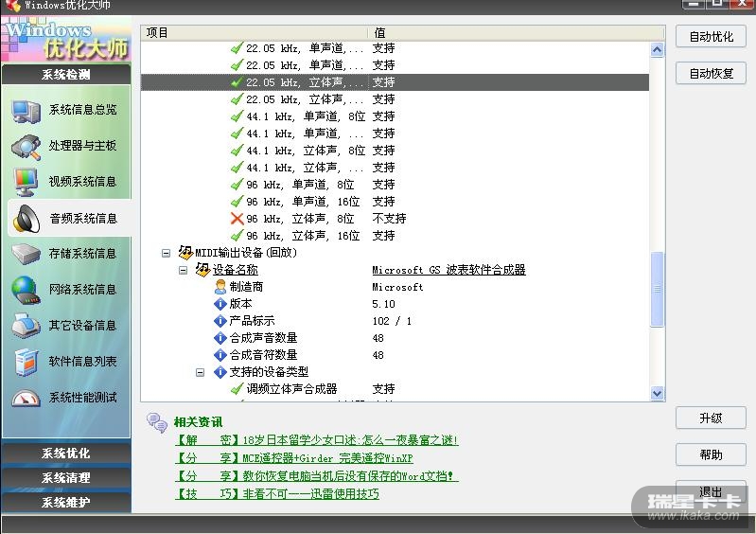756x534 pixels.
Task: Click the 帮助 button
Action: coord(711,454)
